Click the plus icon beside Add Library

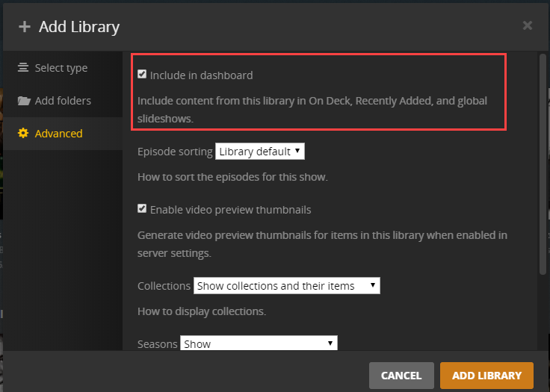(25, 27)
